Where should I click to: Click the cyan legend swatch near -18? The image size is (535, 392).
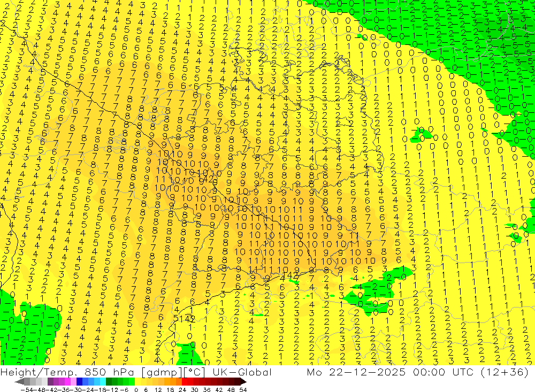pos(103,382)
